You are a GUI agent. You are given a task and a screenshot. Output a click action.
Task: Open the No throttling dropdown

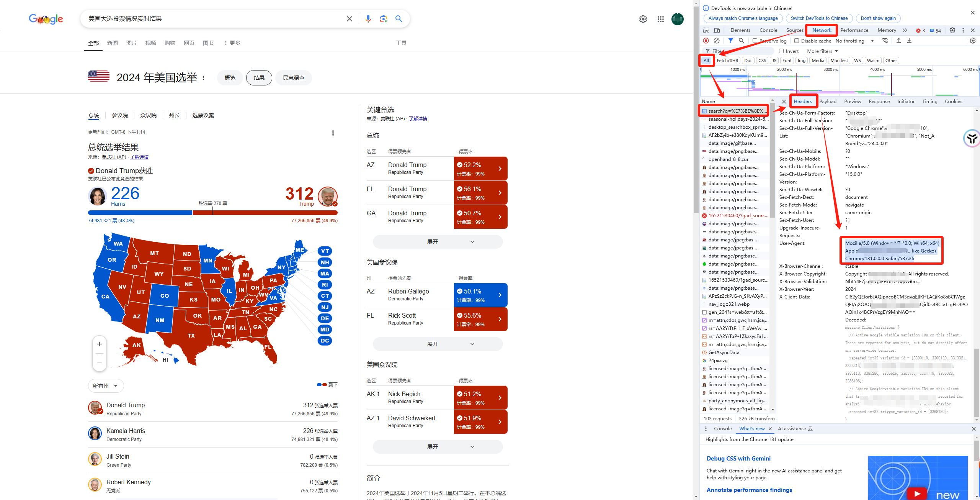[x=854, y=41]
